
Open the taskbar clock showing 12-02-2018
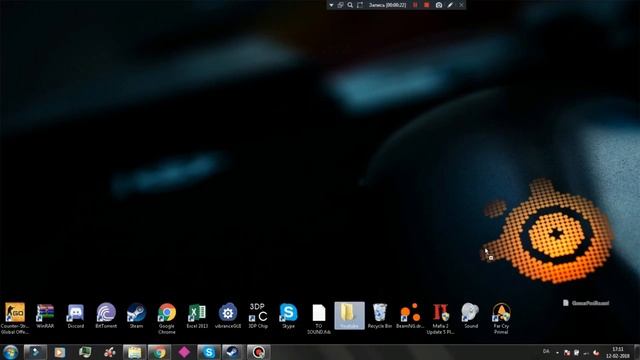[x=618, y=352]
